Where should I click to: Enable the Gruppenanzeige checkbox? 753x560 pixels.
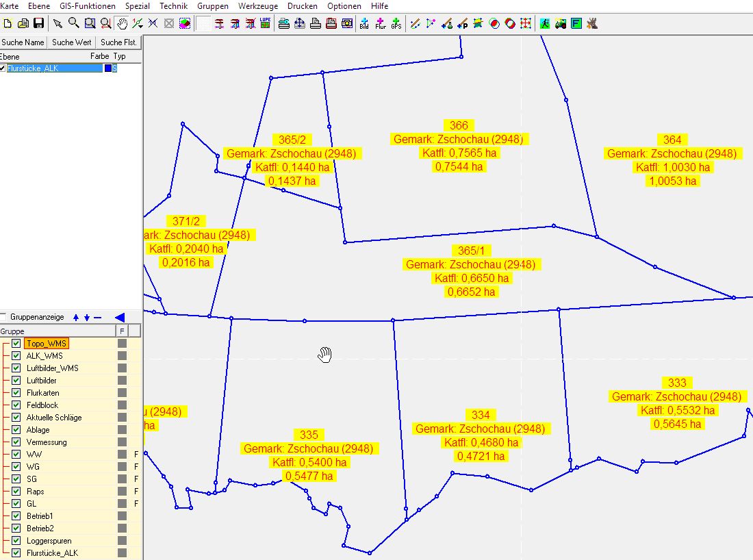pyautogui.click(x=4, y=317)
